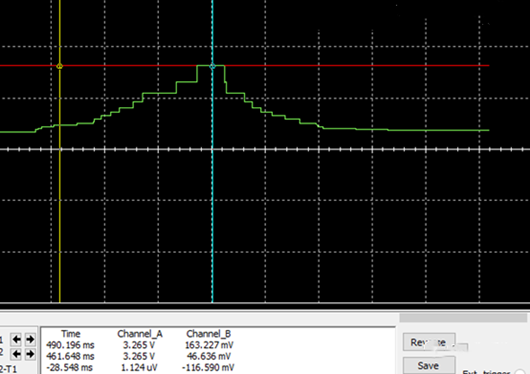Select the 461.648 ms time reading
530x374 pixels.
point(70,356)
